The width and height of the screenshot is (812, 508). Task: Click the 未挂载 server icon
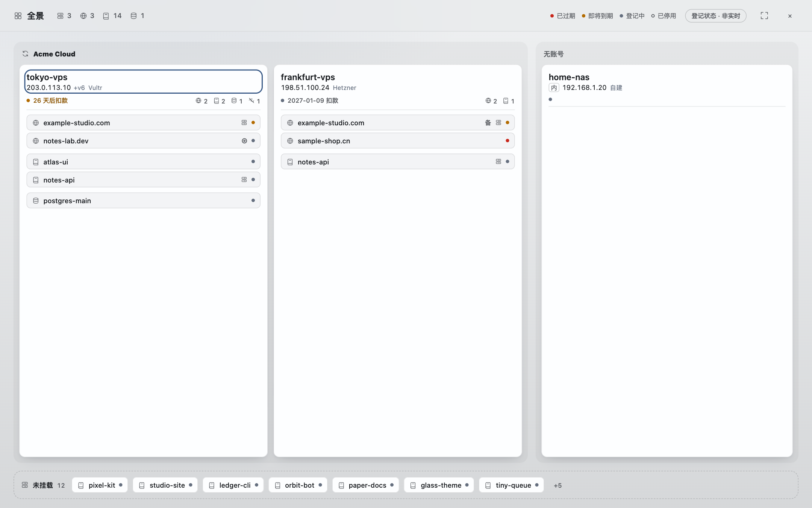click(x=25, y=485)
